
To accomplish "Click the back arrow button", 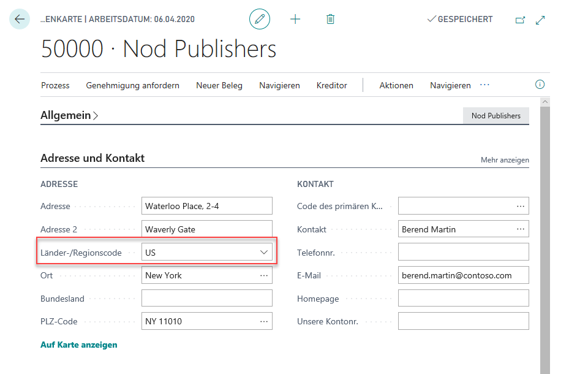I will coord(20,19).
